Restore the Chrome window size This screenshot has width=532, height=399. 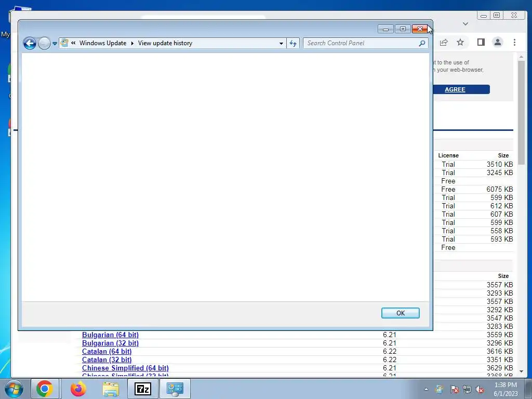tap(497, 15)
